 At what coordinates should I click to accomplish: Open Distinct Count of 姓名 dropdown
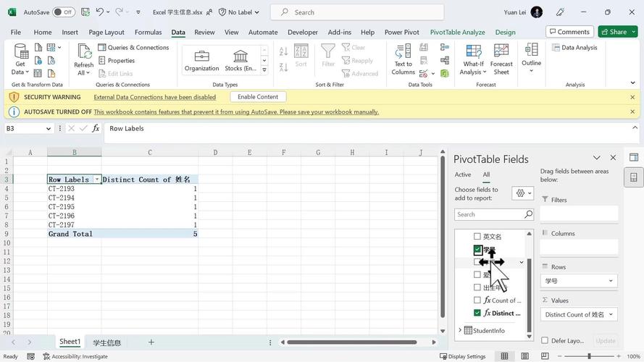tap(611, 314)
